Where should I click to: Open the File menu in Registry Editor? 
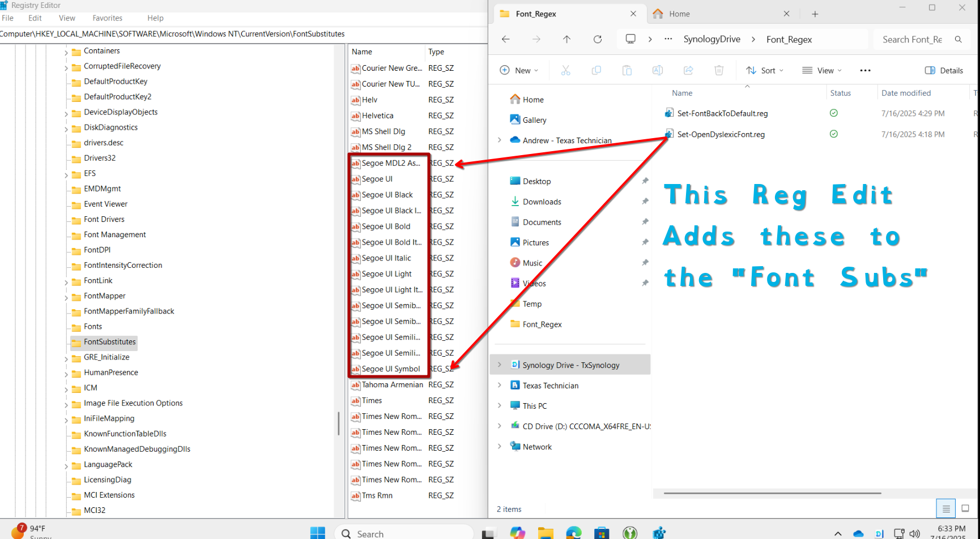pos(8,18)
